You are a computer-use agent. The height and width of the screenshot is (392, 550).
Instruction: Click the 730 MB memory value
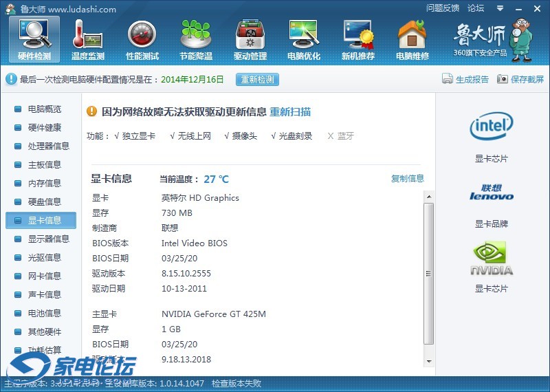[177, 213]
